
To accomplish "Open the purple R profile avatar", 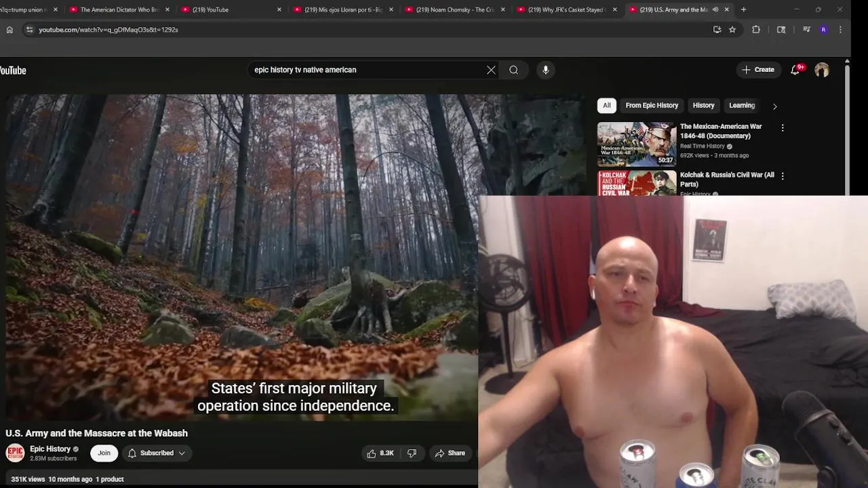I will pos(823,30).
